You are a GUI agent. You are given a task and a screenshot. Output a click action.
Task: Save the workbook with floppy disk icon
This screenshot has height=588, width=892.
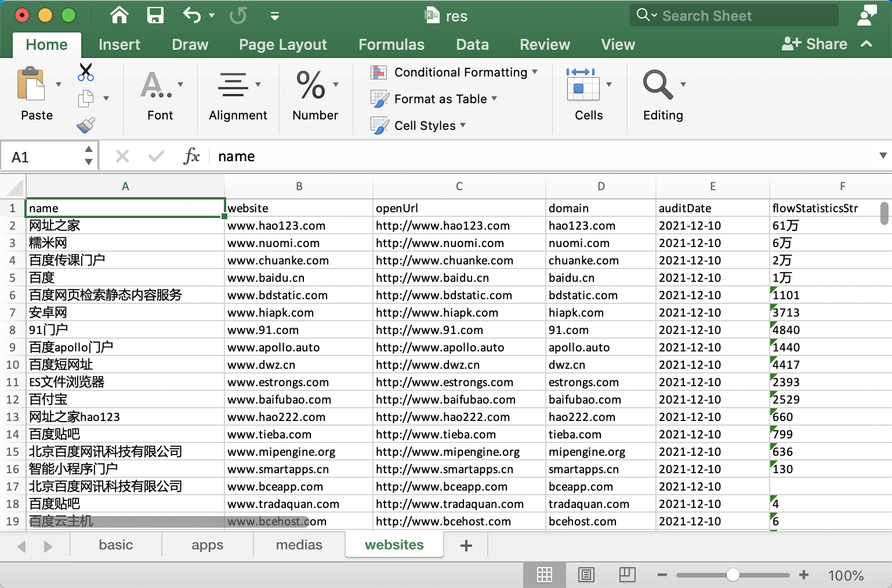coord(155,15)
